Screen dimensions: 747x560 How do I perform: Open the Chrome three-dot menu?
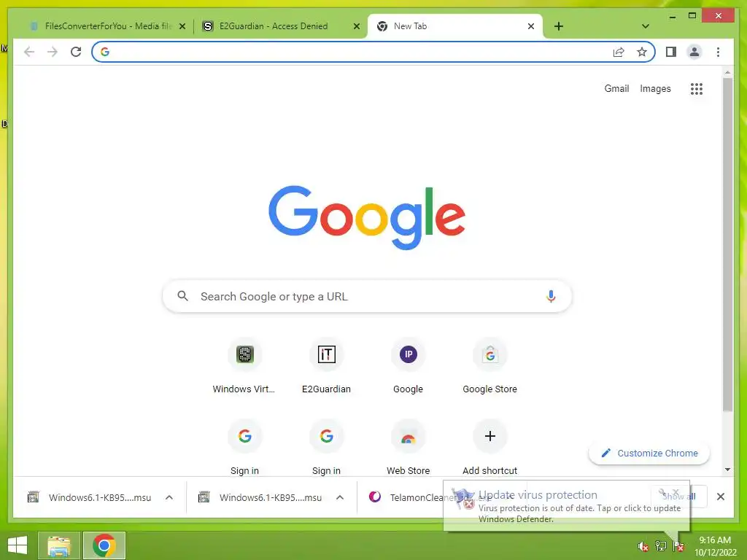718,52
